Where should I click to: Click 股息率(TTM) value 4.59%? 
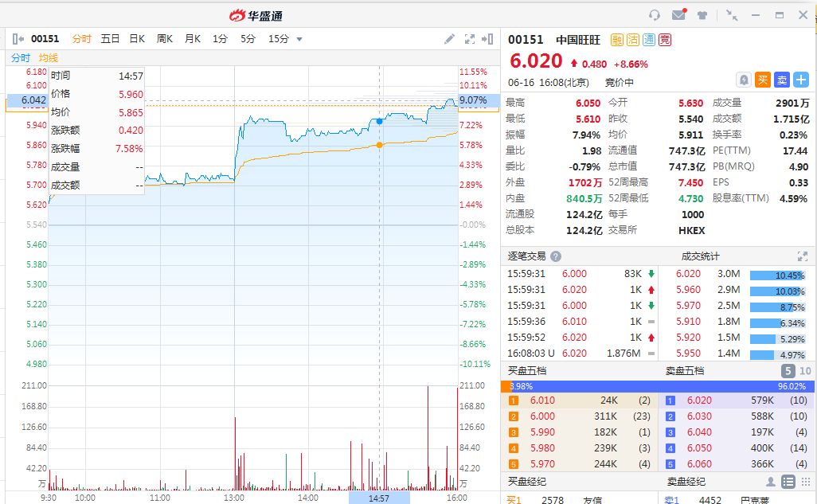[x=793, y=198]
